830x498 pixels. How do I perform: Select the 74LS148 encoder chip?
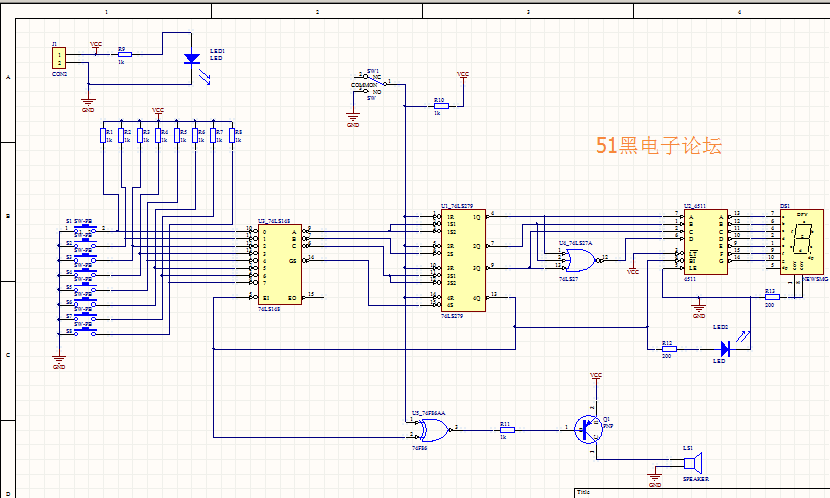(280, 264)
